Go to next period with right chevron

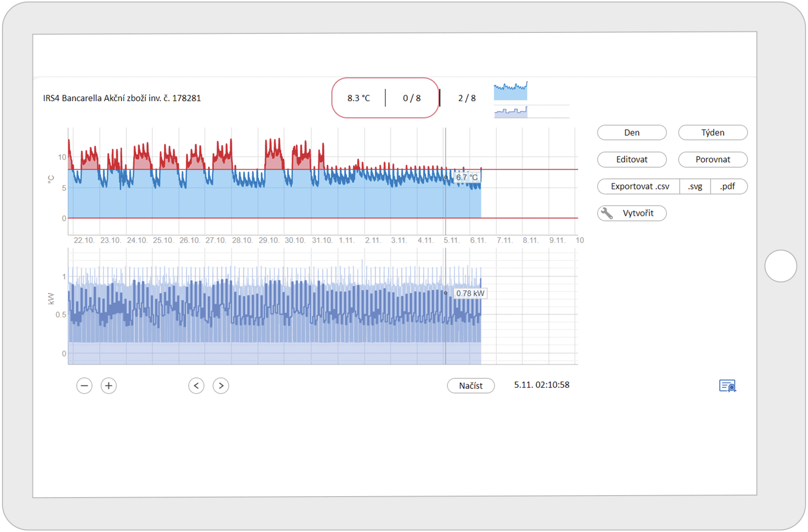pos(221,385)
